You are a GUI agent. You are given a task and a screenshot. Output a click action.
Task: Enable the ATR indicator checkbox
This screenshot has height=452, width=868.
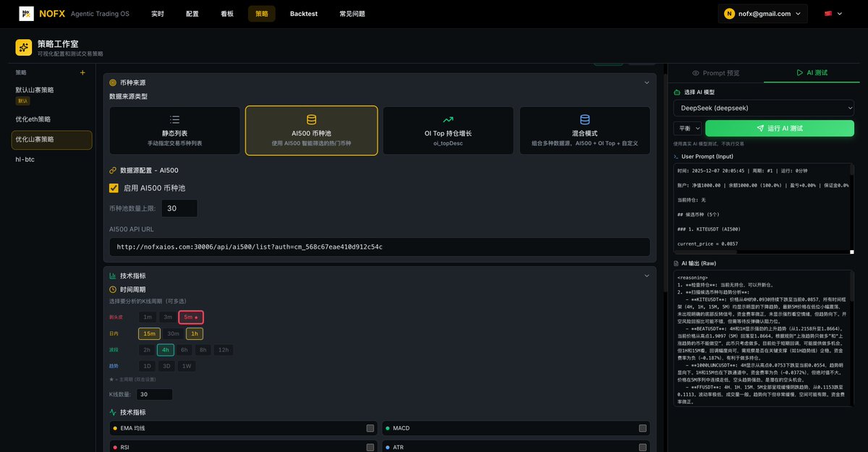pos(643,448)
